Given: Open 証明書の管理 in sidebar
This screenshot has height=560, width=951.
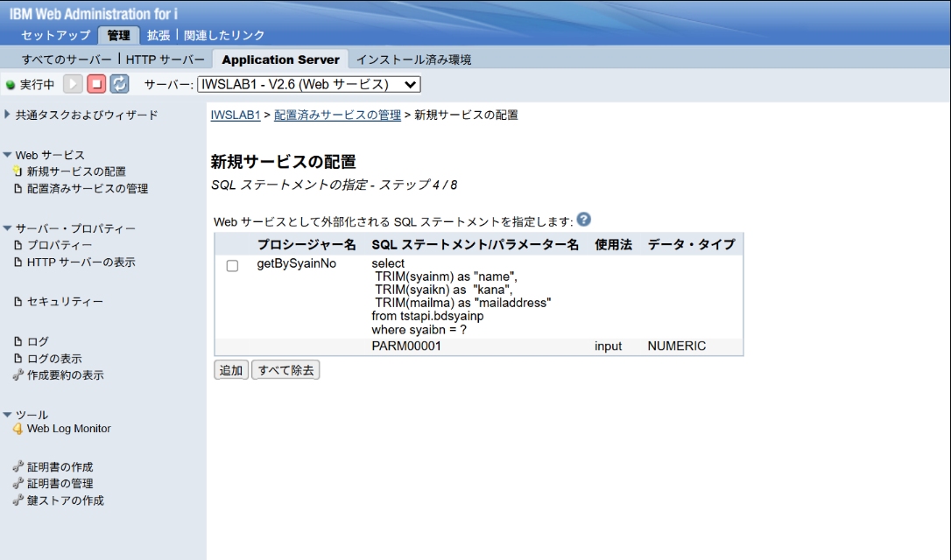Looking at the screenshot, I should pos(60,484).
